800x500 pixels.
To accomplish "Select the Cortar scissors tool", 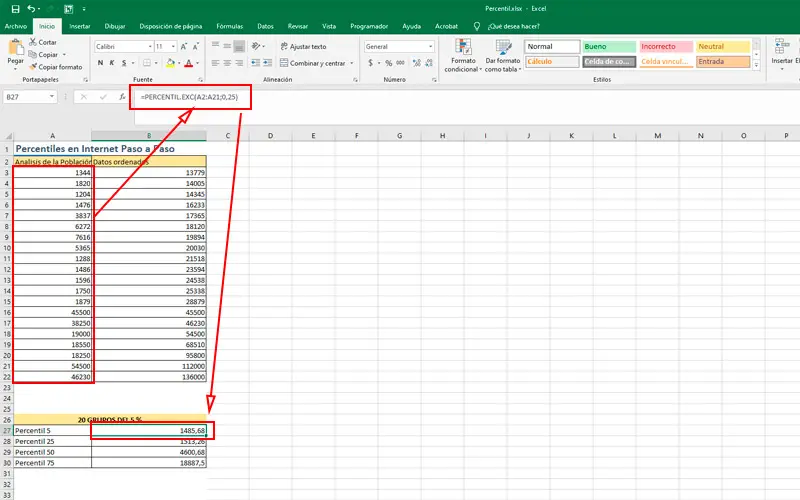I will [34, 42].
